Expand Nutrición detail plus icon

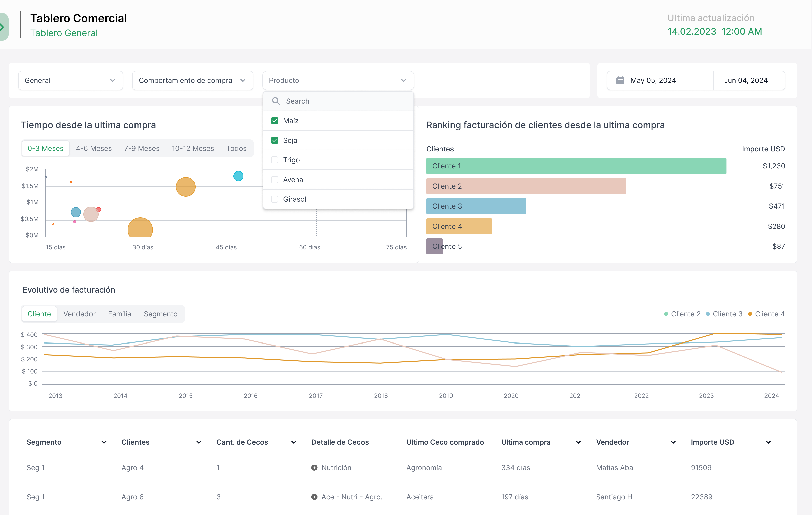tap(314, 468)
